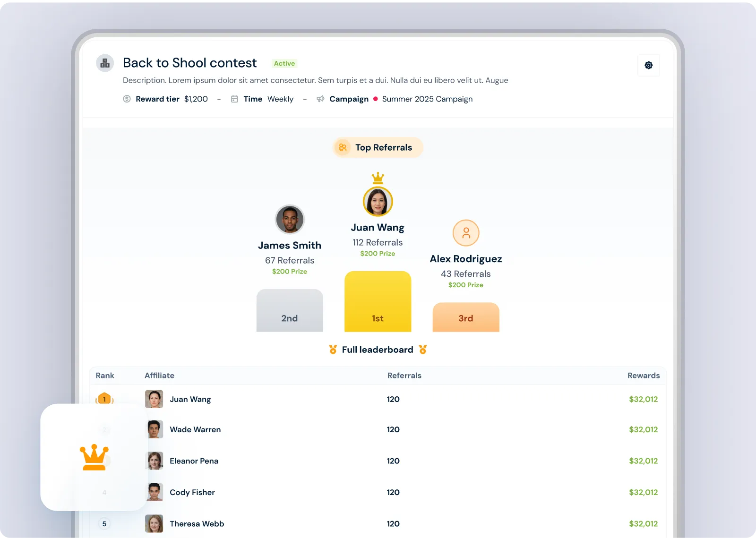756x538 pixels.
Task: Click Theresa Webb avatar in leaderboard
Action: (154, 524)
